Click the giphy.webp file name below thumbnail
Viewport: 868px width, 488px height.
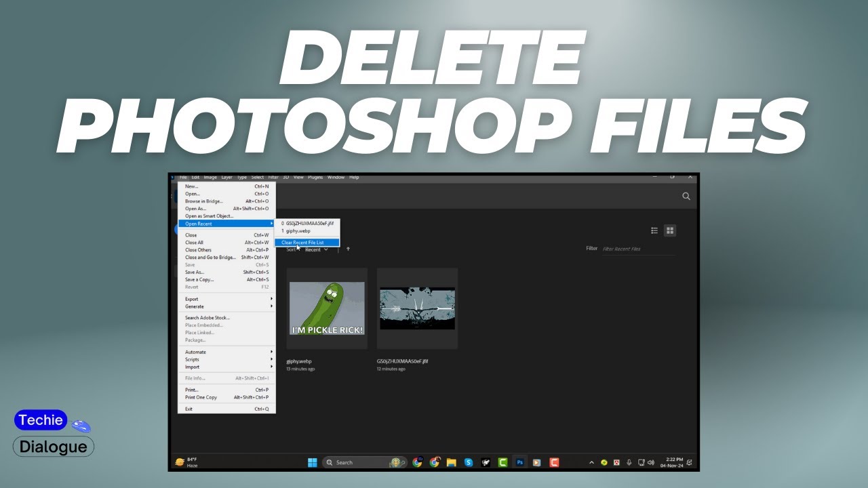click(x=298, y=361)
